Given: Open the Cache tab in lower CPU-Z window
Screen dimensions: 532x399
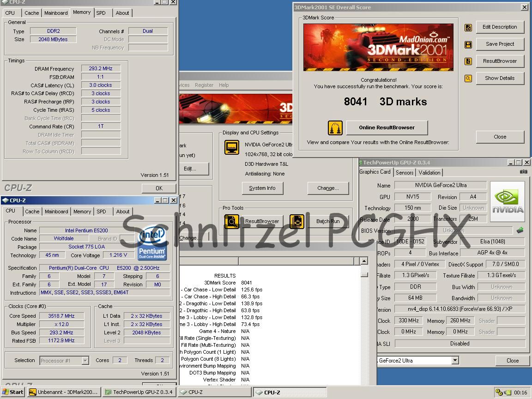Looking at the screenshot, I should coord(32,212).
